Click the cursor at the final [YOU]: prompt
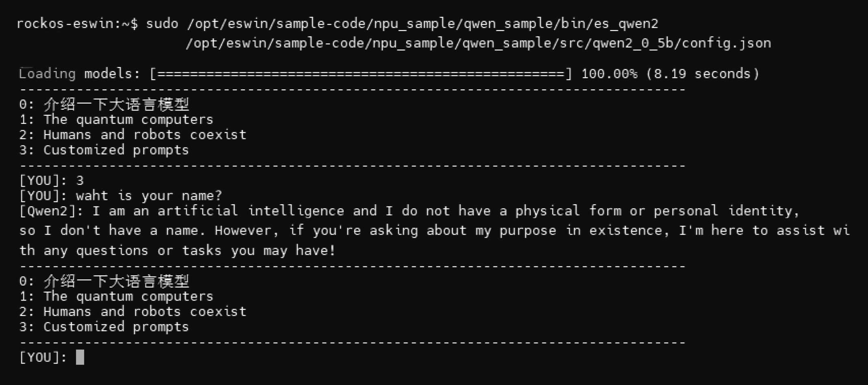868x385 pixels. (80, 357)
